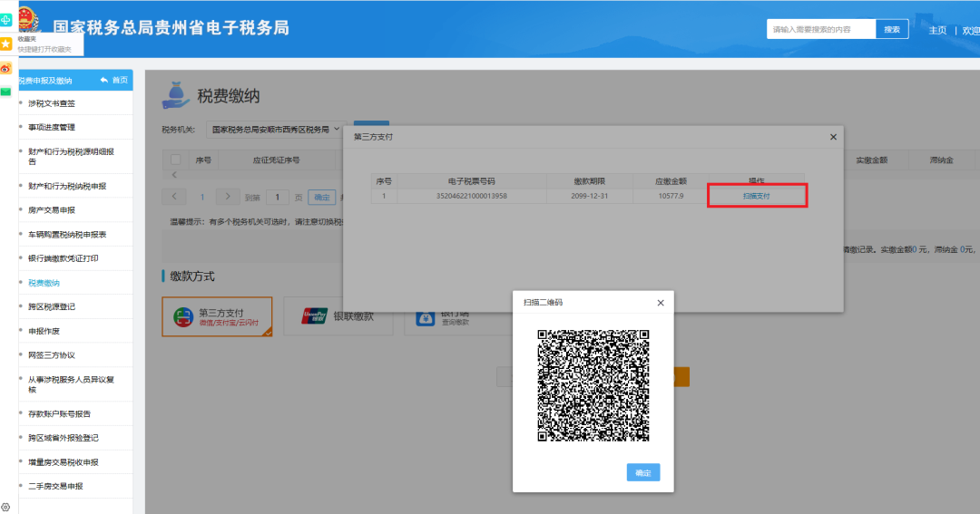Click the 实缴金额 column header
The image size is (980, 514).
point(871,160)
